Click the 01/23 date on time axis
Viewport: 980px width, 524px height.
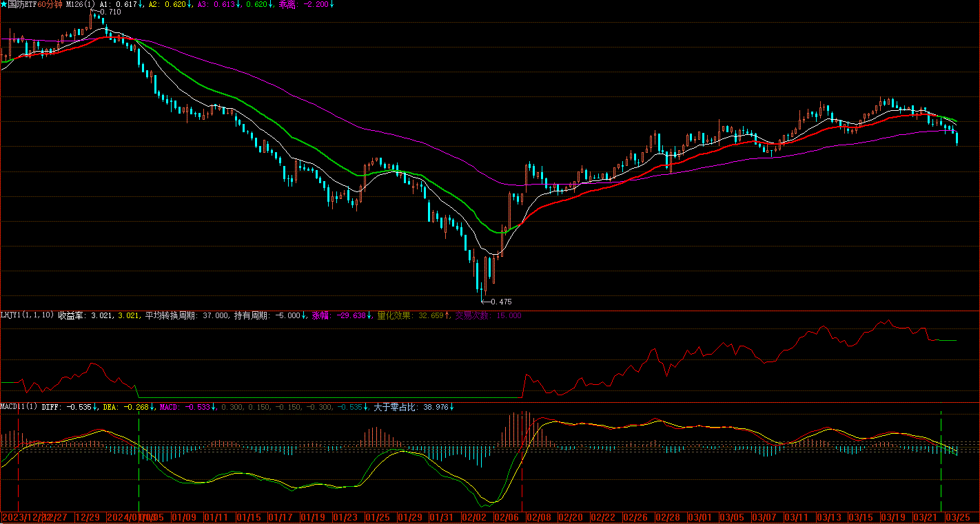coord(345,517)
